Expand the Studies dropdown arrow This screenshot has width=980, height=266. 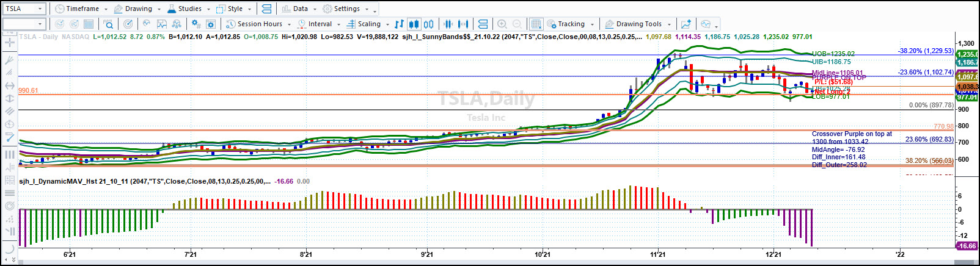click(208, 9)
